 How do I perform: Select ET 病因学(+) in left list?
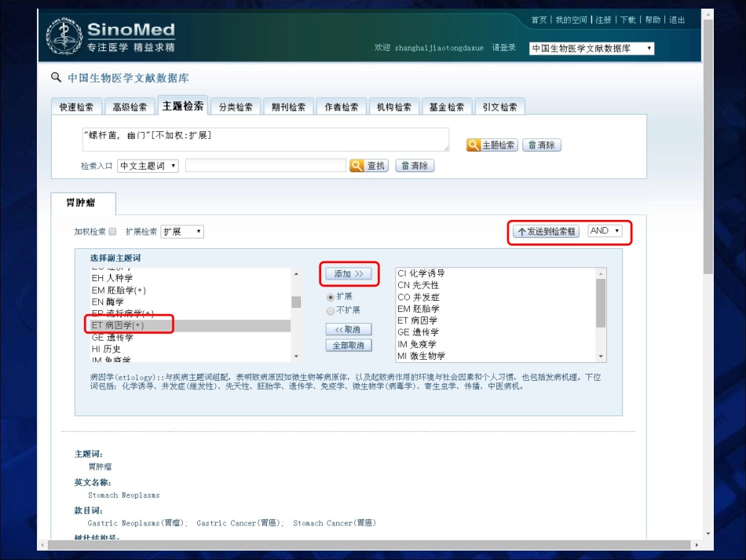tap(190, 325)
